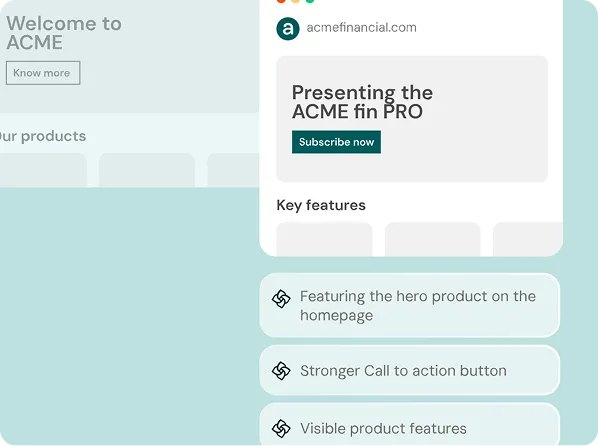Open the first card under Our products
The height and width of the screenshot is (446, 598).
click(x=43, y=170)
